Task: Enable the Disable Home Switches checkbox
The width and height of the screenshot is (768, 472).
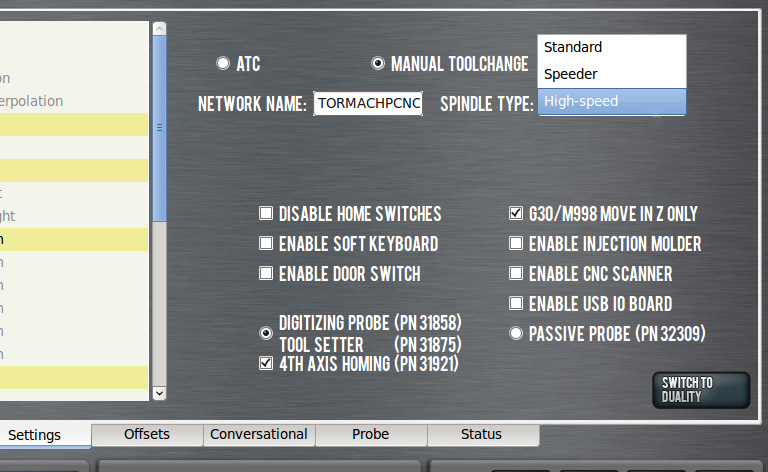Action: tap(266, 213)
